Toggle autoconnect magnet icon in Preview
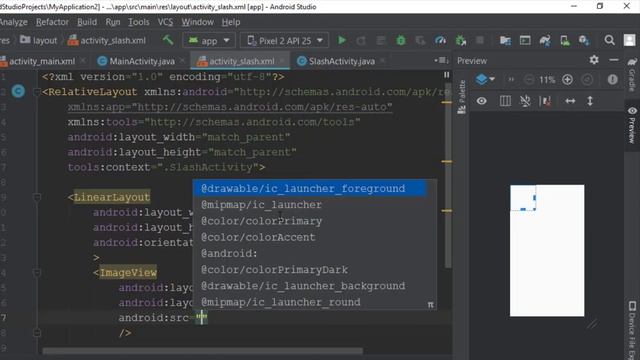 point(525,101)
